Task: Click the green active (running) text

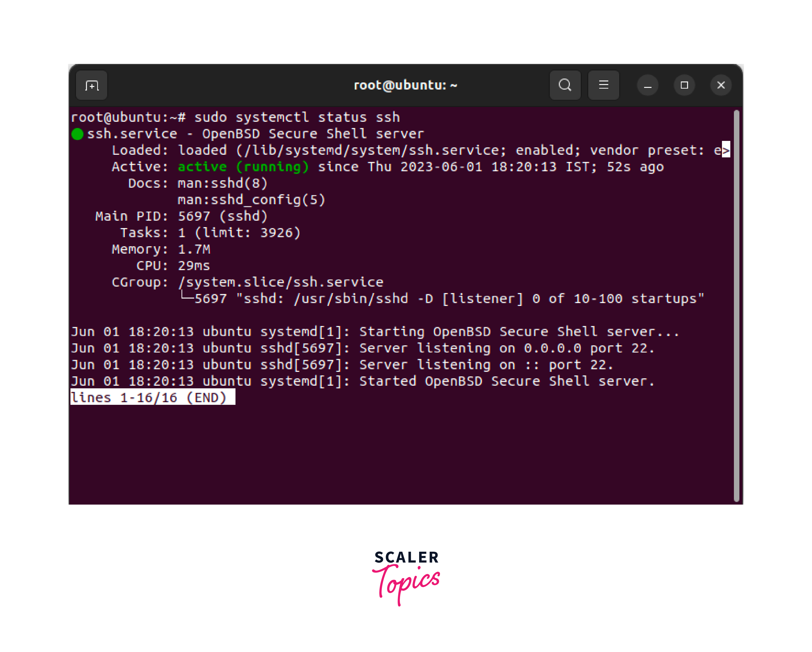Action: 243,166
